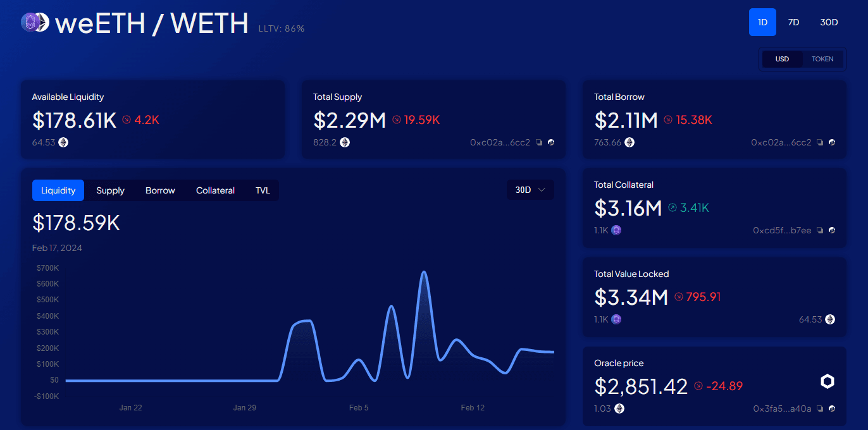Switch value display to USD

coord(782,59)
